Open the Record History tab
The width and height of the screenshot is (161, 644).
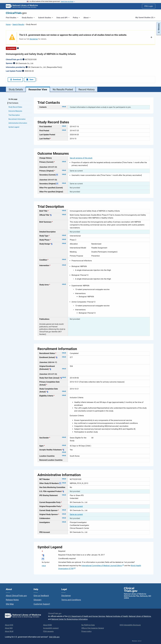[86, 90]
